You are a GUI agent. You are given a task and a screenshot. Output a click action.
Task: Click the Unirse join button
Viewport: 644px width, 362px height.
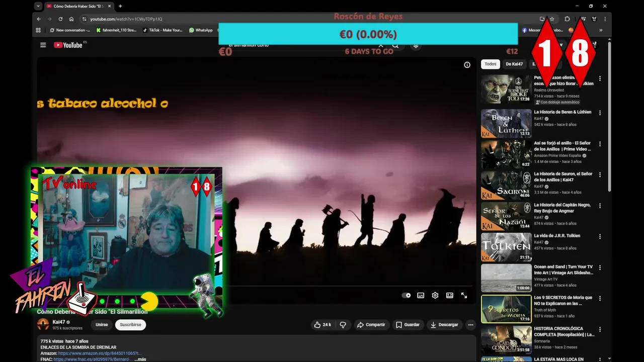point(102,325)
